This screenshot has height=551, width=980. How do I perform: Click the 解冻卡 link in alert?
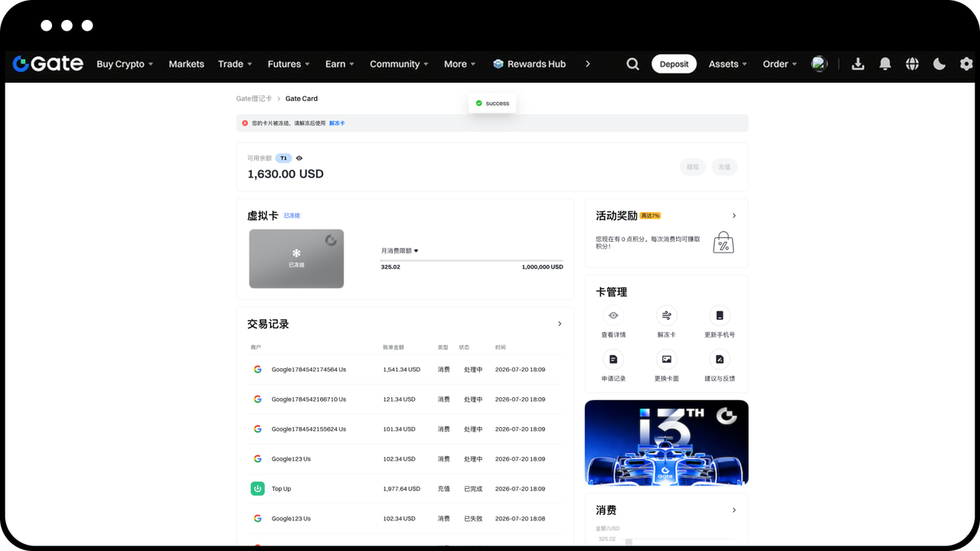(337, 123)
